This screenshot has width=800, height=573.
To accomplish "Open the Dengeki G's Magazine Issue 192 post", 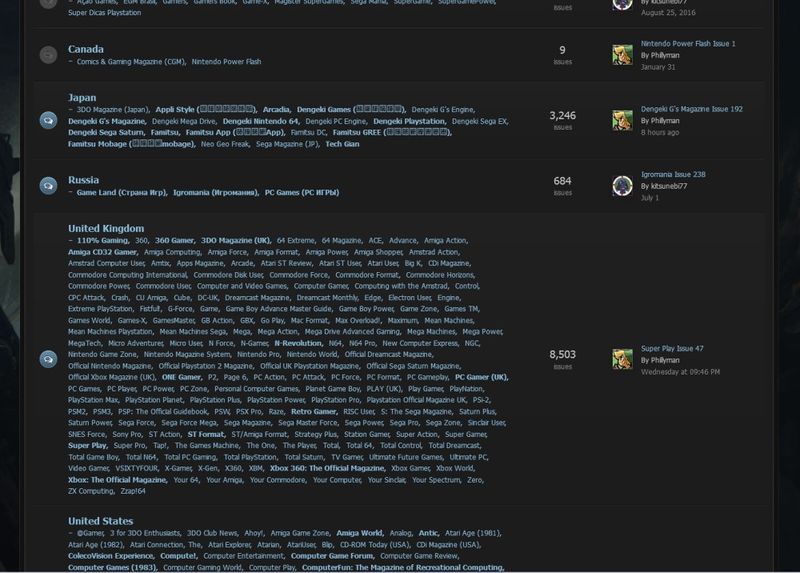I will tap(692, 109).
